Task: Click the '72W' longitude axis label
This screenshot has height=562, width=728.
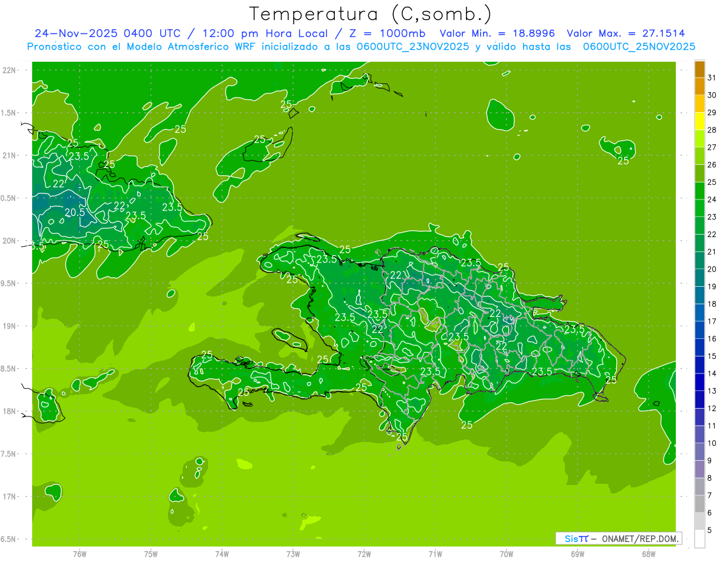Action: tap(364, 554)
